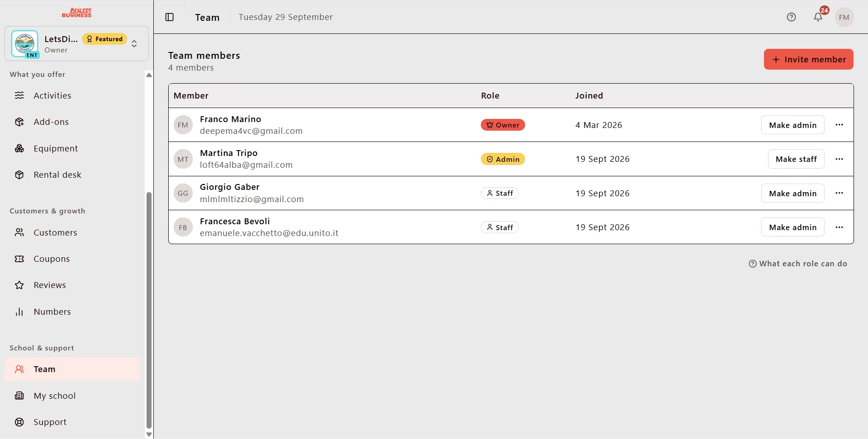The height and width of the screenshot is (439, 868).
Task: Make Franco Marino an admin
Action: 792,125
